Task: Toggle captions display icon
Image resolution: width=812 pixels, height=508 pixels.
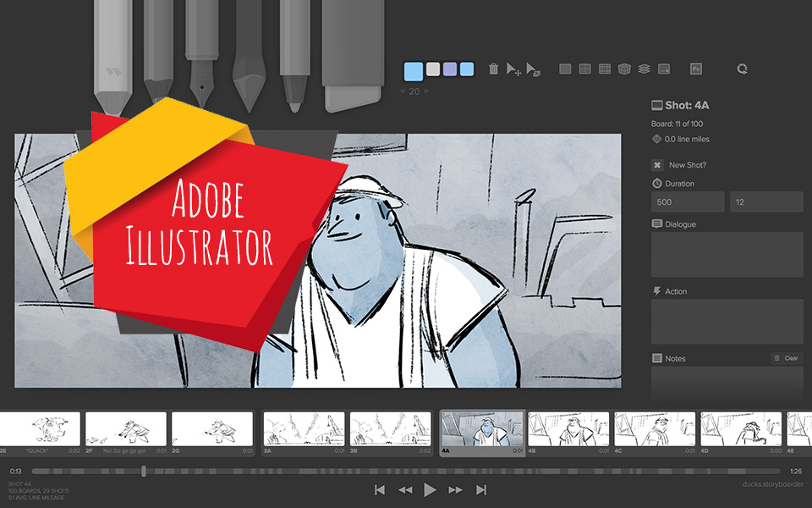Action: pos(664,69)
